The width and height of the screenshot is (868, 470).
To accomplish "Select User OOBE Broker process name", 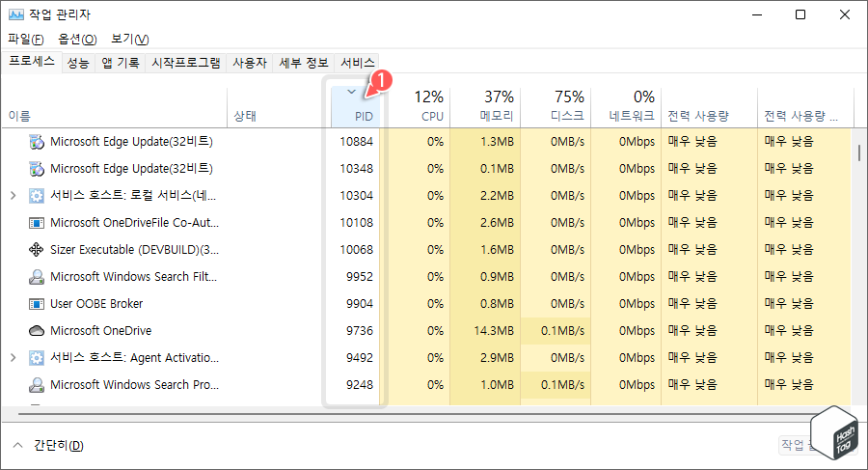I will pyautogui.click(x=96, y=304).
